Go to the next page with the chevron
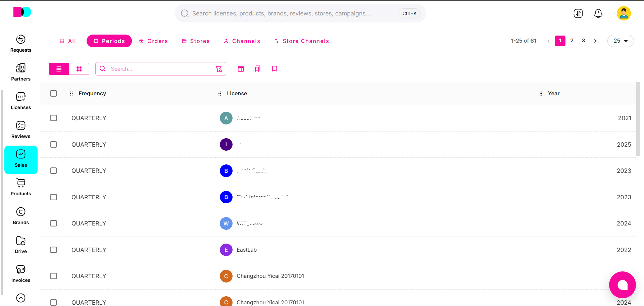The image size is (644, 306). click(x=596, y=41)
